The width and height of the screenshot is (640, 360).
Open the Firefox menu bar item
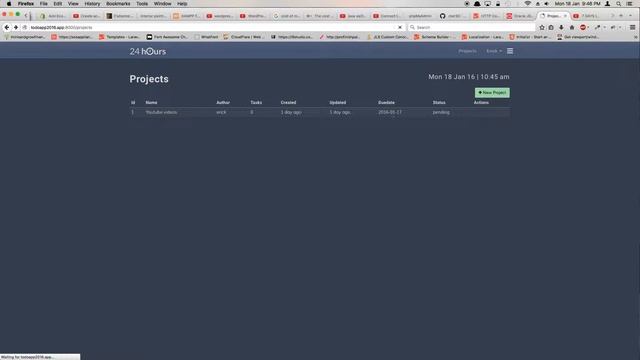click(26, 4)
